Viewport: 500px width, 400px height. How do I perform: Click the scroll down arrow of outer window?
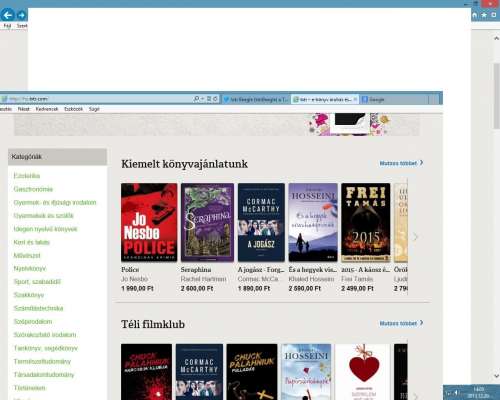(496, 376)
